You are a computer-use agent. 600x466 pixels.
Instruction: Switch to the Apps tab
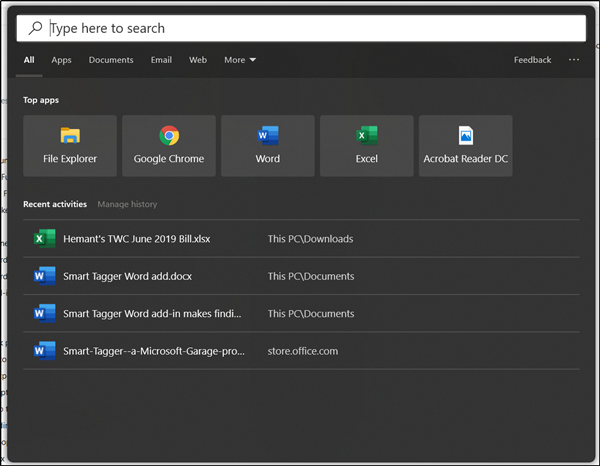click(61, 60)
